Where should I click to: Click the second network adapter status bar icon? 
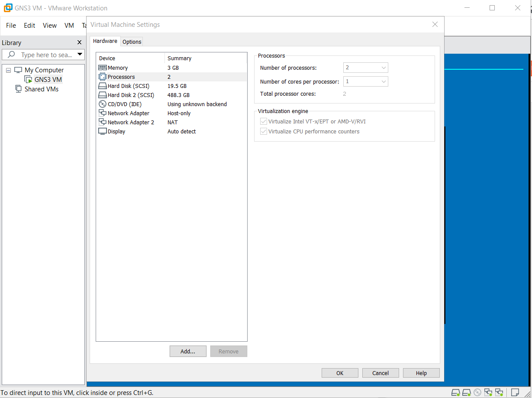[x=499, y=392]
